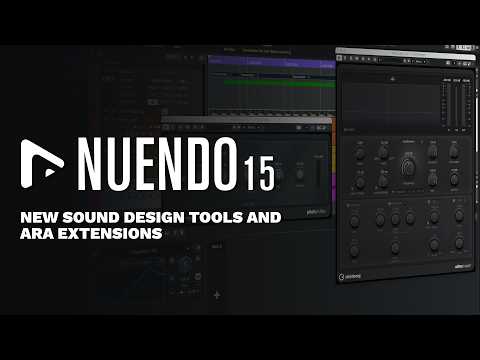Click the text 'ARA EXTENSIONS'
Image resolution: width=480 pixels, height=360 pixels.
[x=91, y=234]
